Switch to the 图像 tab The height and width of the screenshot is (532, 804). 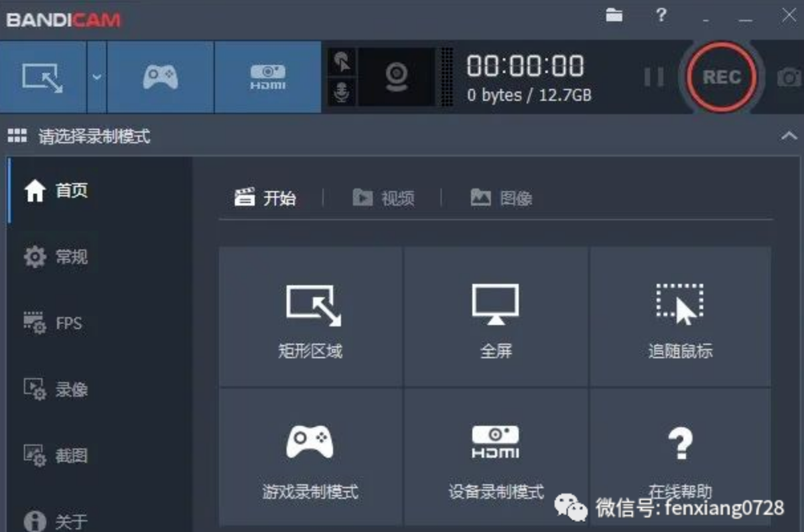tap(502, 198)
